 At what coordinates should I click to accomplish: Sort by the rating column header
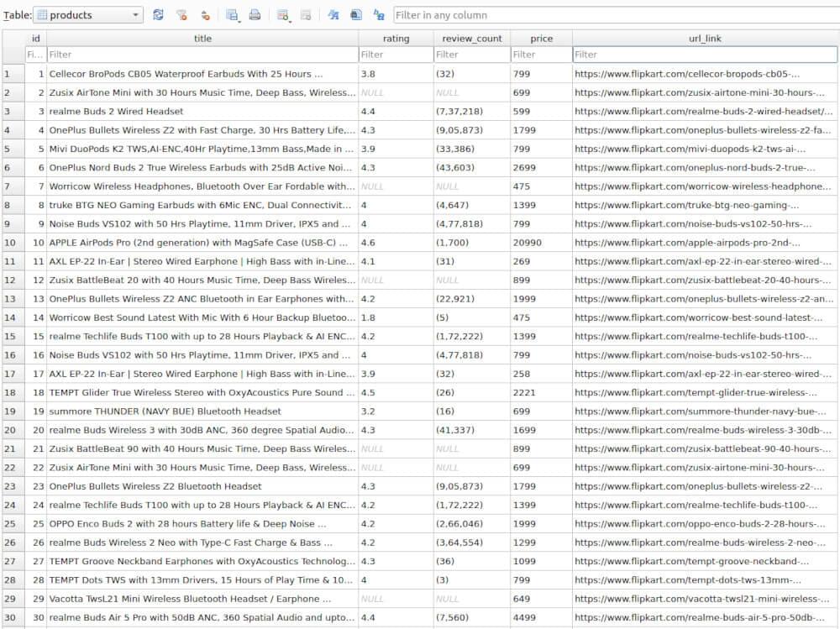(x=396, y=39)
